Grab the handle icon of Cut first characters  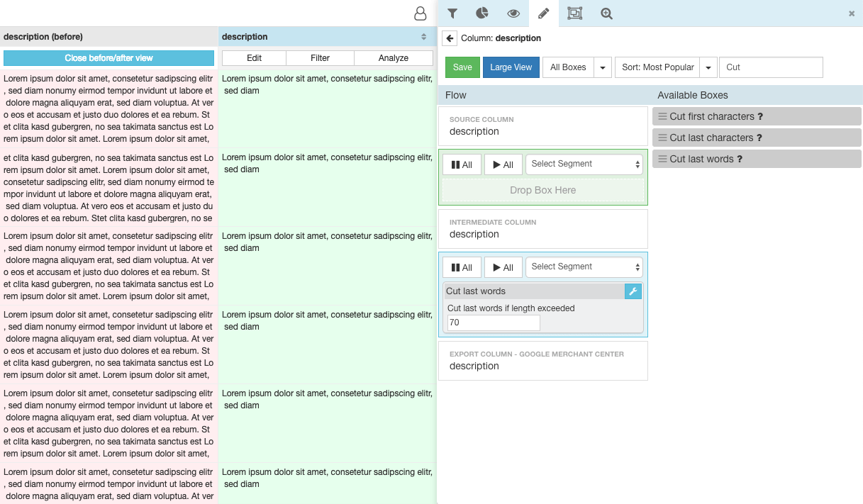tap(662, 116)
